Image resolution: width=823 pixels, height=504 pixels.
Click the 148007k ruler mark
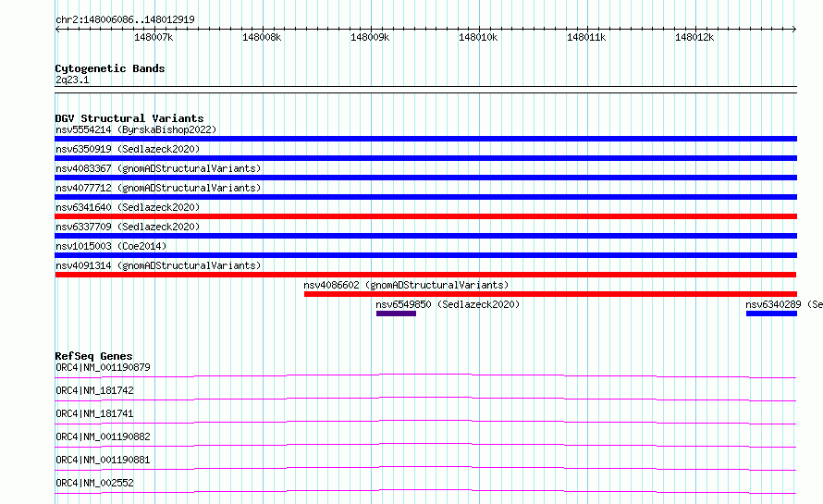154,37
